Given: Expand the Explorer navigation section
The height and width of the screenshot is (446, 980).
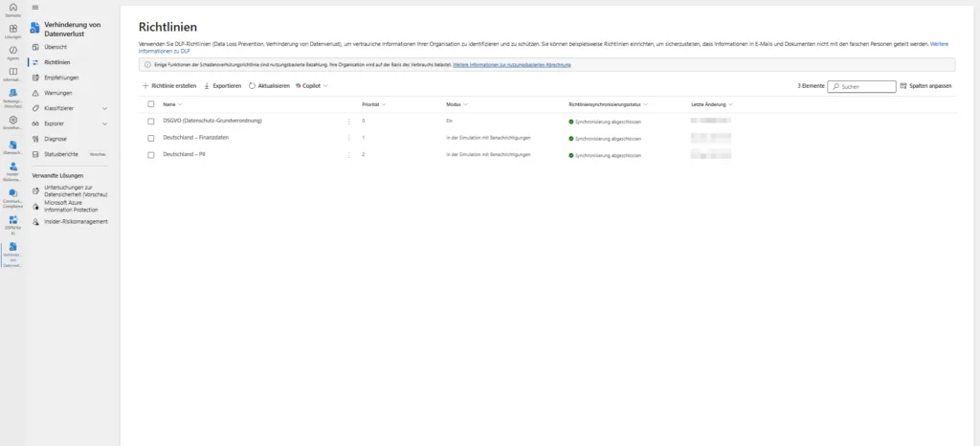Looking at the screenshot, I should click(x=104, y=123).
